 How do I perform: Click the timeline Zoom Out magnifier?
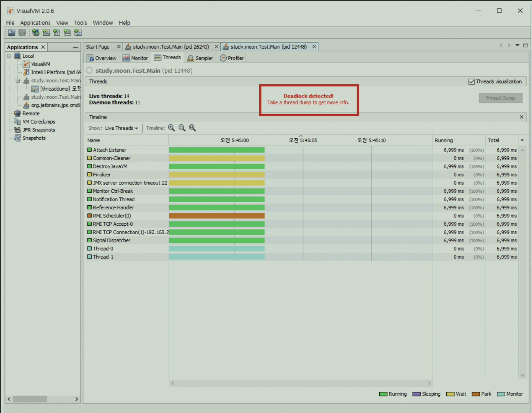(182, 128)
